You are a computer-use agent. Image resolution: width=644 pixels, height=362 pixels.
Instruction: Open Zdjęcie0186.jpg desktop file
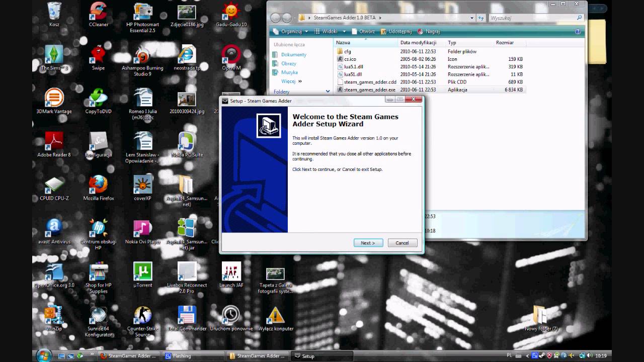(x=187, y=15)
